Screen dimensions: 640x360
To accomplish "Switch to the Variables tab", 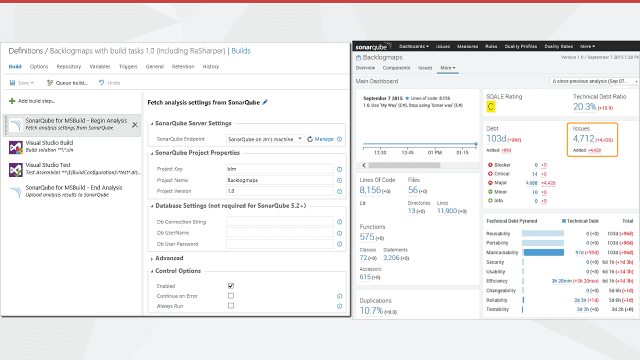I will [x=100, y=67].
